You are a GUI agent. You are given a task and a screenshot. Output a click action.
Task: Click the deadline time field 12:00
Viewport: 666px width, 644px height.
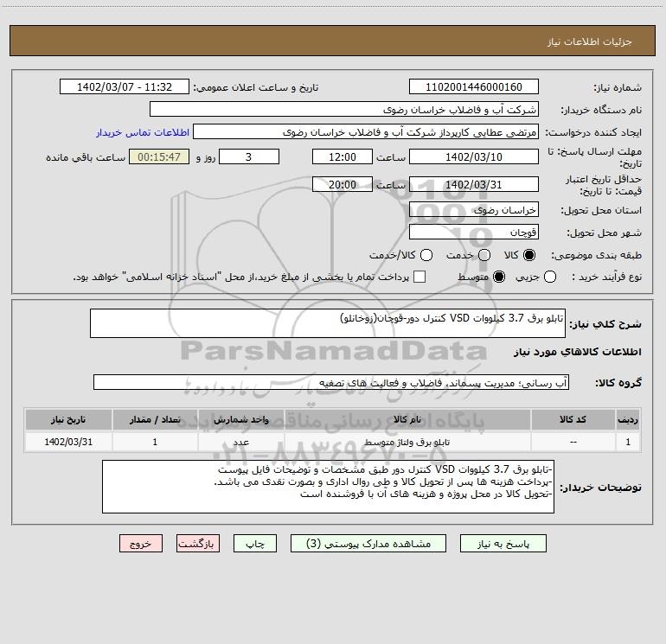pos(343,156)
